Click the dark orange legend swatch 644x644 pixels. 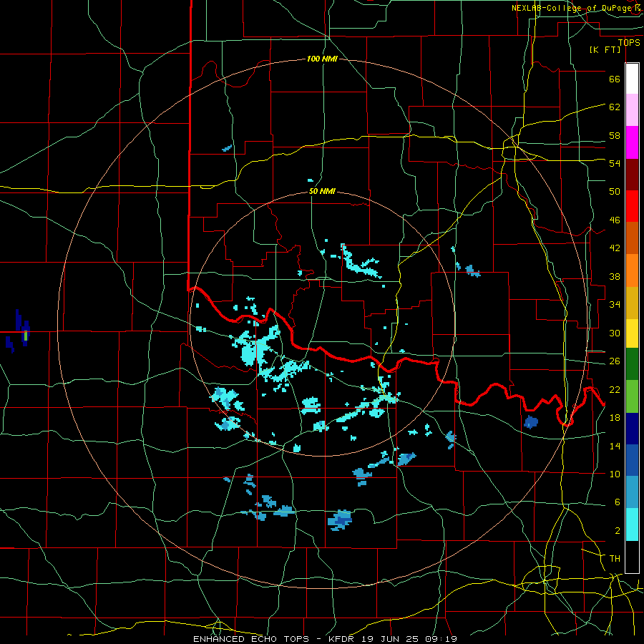click(632, 238)
